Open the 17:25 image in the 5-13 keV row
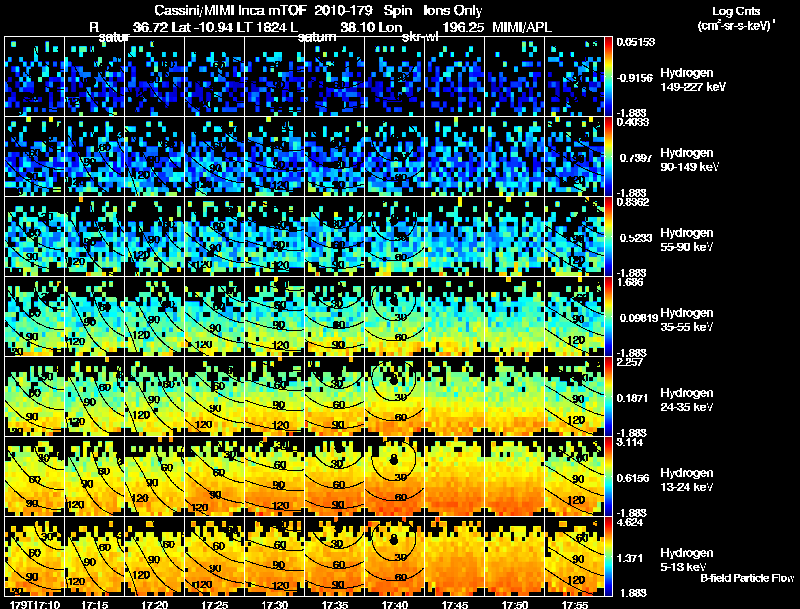Screen dimensions: 800x609 click(215, 556)
